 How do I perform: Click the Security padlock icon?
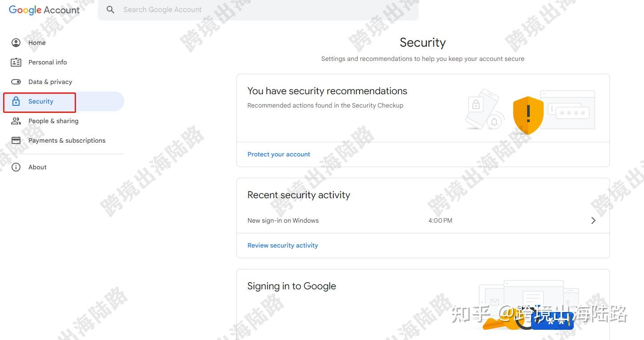pos(16,101)
